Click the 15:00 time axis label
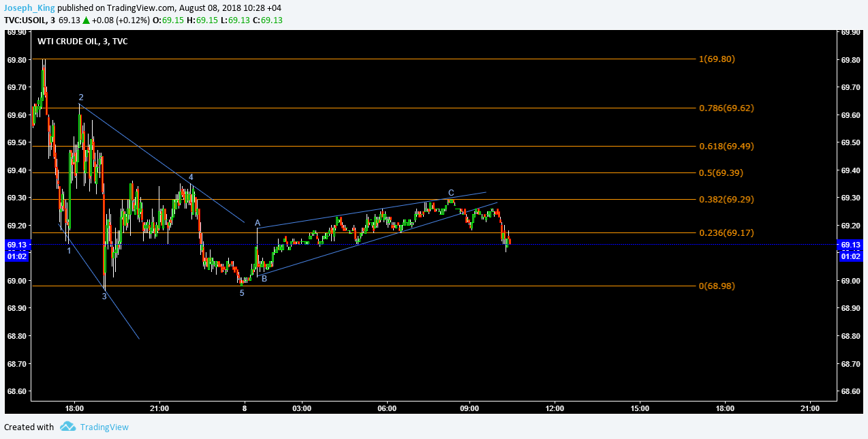868x439 pixels. (x=640, y=409)
